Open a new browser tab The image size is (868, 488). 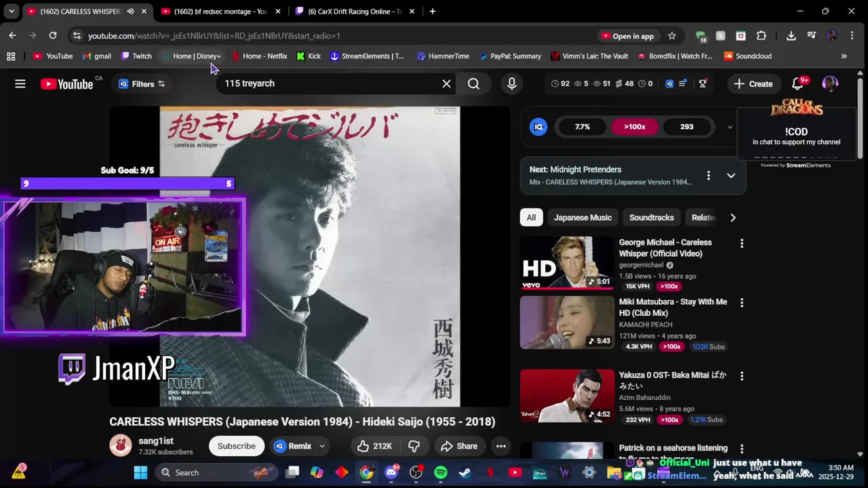pyautogui.click(x=432, y=12)
